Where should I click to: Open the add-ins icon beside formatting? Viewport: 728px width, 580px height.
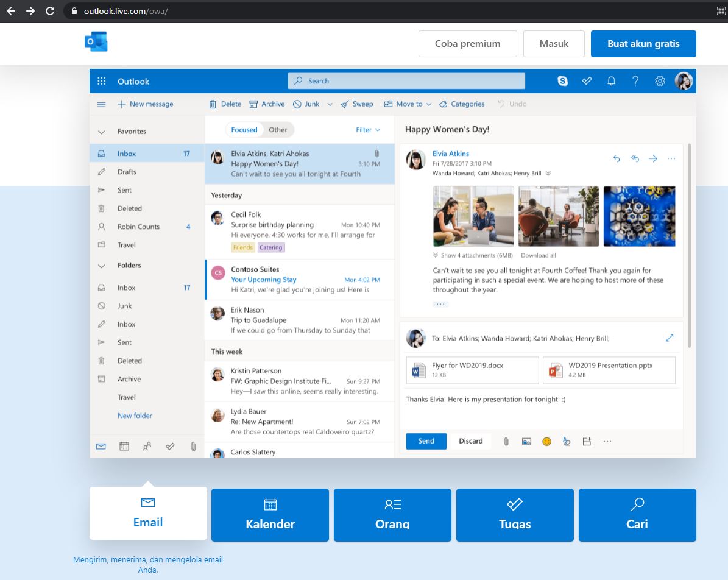[587, 441]
